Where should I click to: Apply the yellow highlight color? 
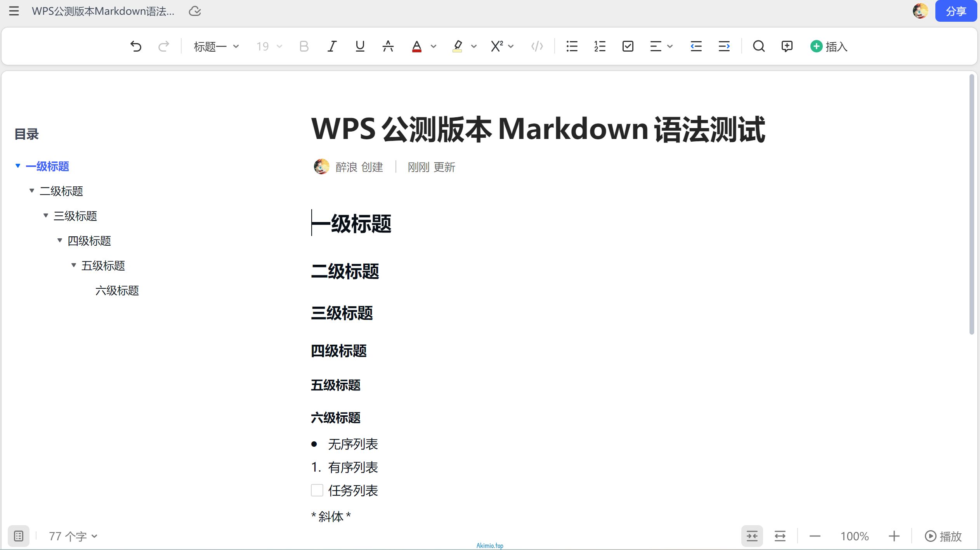tap(458, 46)
